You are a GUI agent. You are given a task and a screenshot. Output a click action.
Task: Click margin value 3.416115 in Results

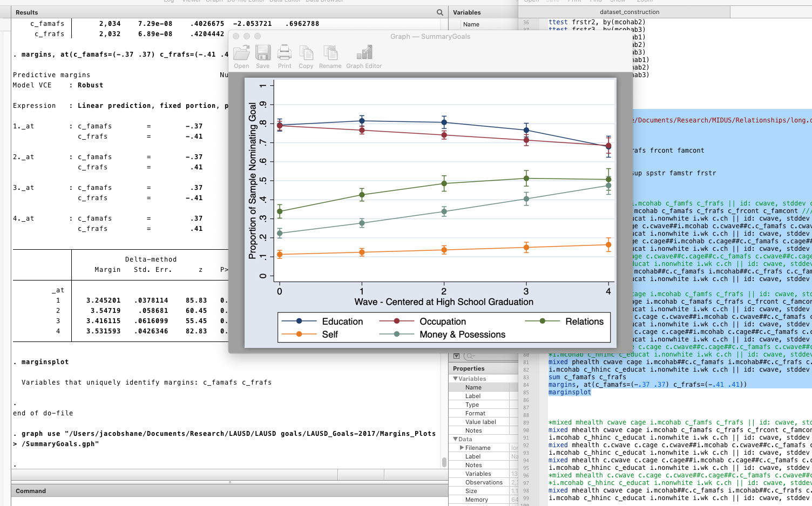point(103,321)
